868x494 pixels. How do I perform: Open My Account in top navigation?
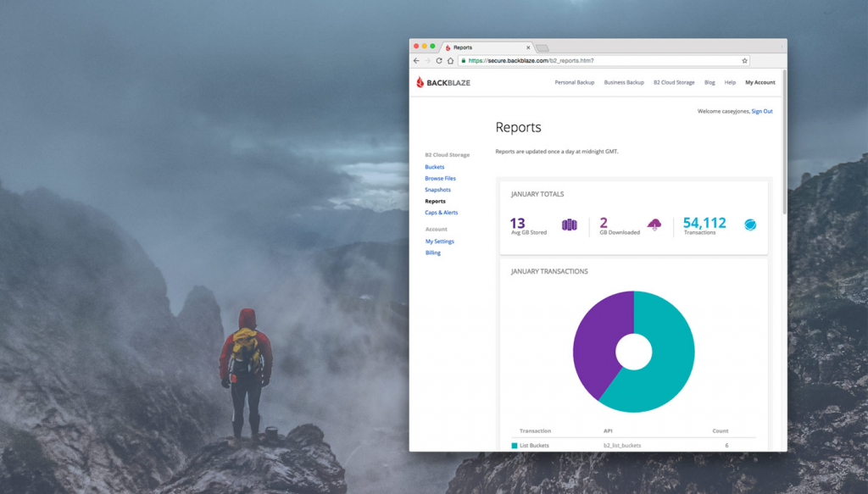coord(760,82)
